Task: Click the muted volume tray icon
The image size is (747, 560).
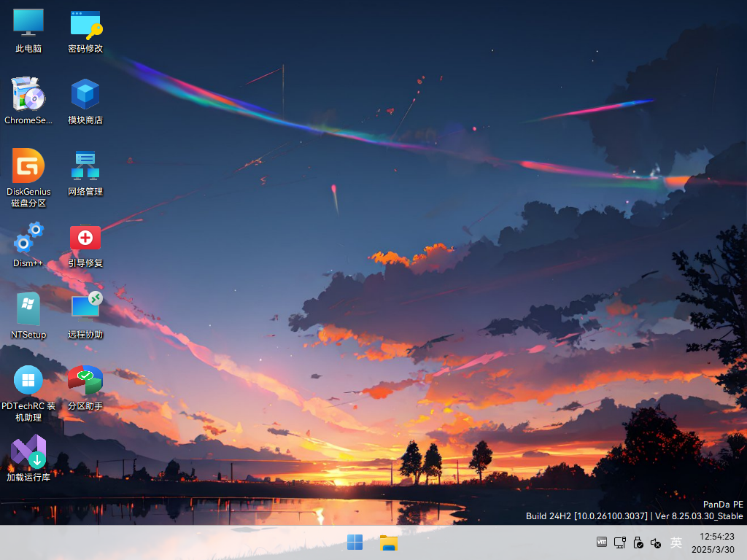Action: [656, 542]
